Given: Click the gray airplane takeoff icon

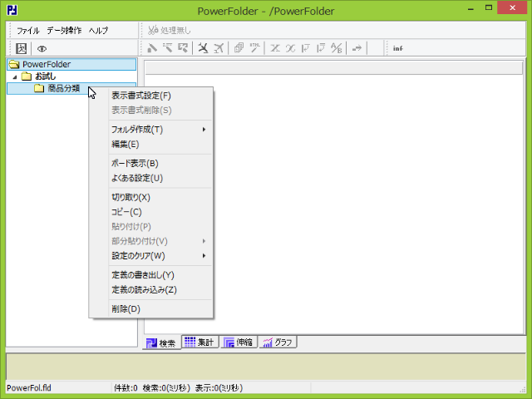Looking at the screenshot, I should click(x=219, y=48).
